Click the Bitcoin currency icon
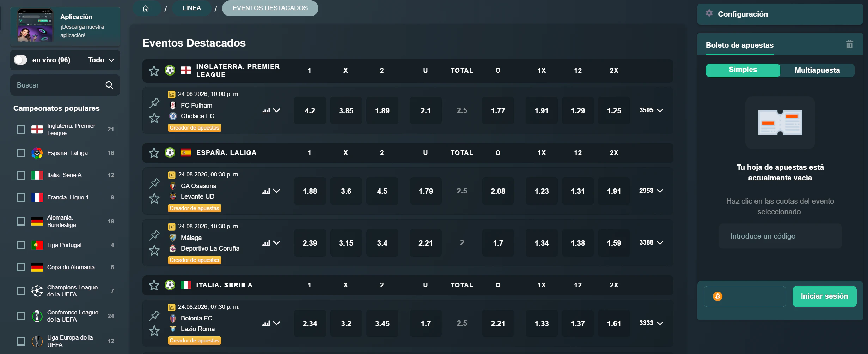The height and width of the screenshot is (354, 868). 717,296
